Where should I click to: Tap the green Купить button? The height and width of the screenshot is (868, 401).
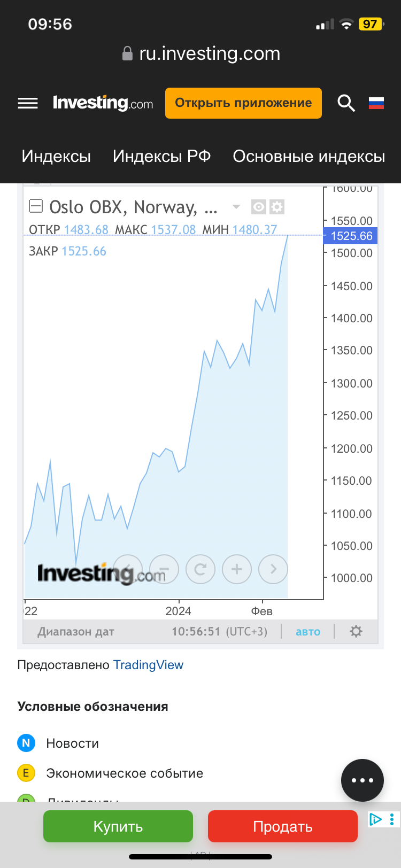pos(118,826)
